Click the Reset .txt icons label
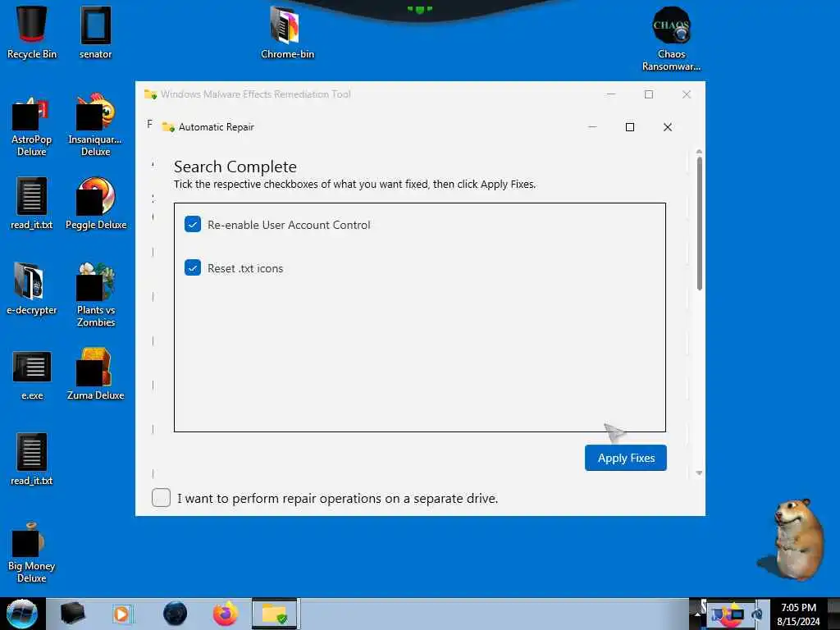 (245, 268)
